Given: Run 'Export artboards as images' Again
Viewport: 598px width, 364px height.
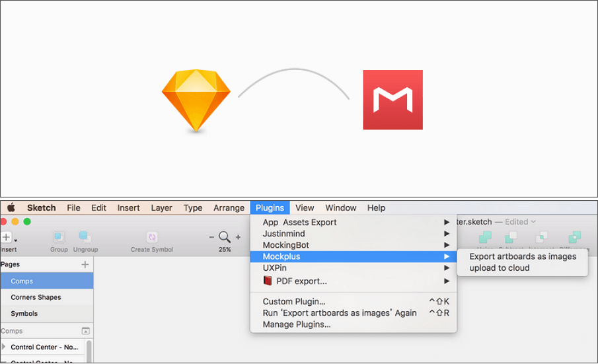Looking at the screenshot, I should coord(354,313).
